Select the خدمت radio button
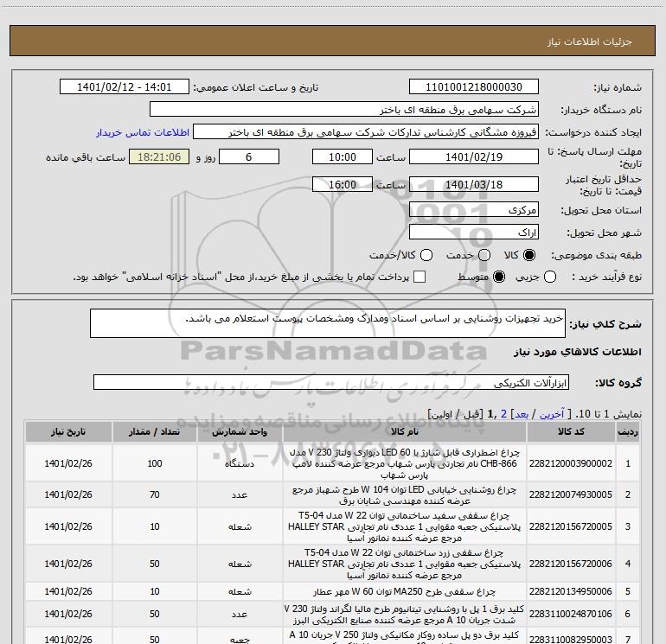 point(484,255)
